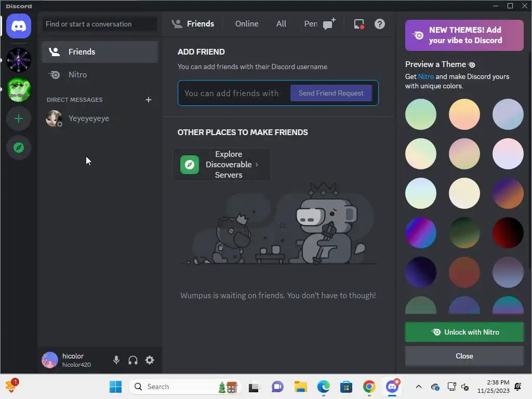The width and height of the screenshot is (532, 399).
Task: Click the add friend username input field
Action: click(234, 94)
